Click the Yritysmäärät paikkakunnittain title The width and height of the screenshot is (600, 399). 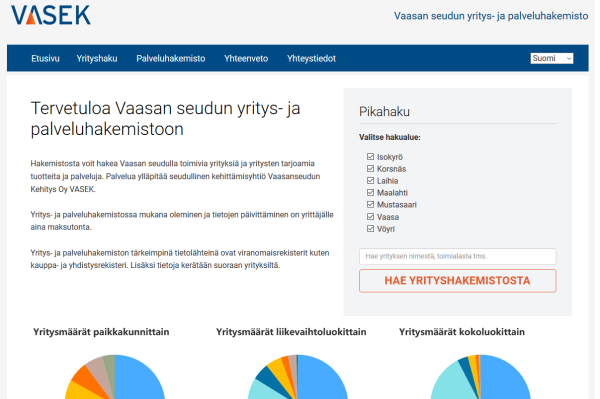pos(101,332)
